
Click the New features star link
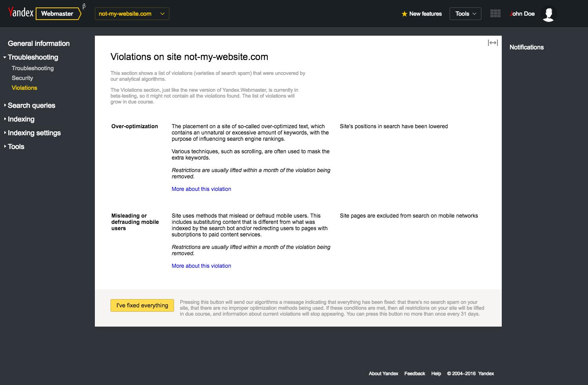[x=421, y=14]
